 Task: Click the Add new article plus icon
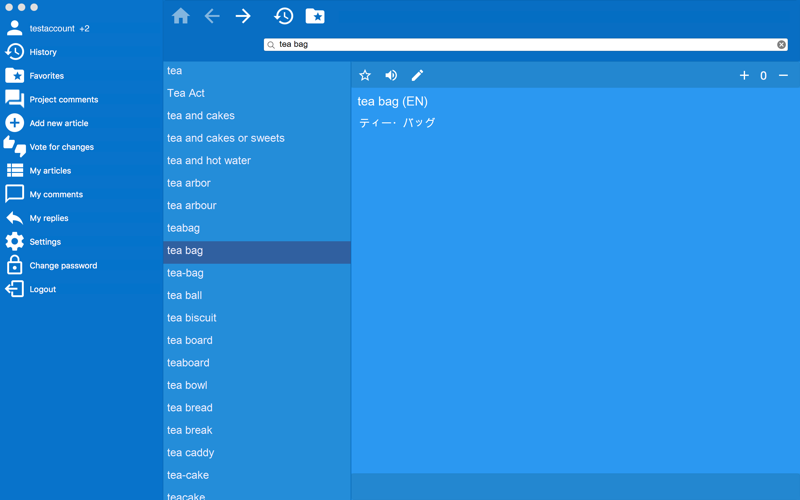click(14, 123)
